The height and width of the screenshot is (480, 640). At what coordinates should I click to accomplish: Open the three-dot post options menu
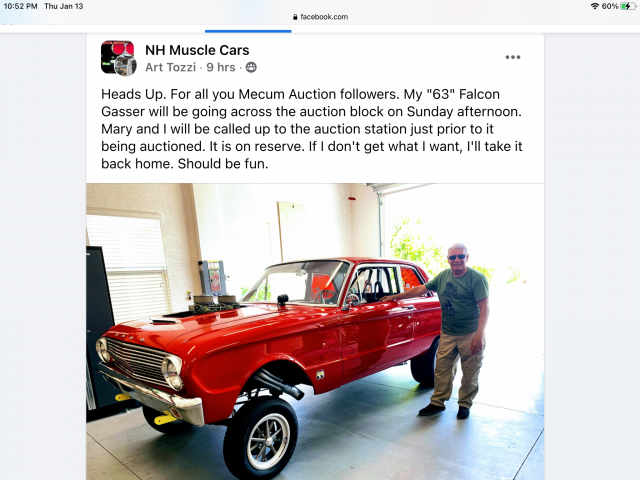pyautogui.click(x=513, y=57)
